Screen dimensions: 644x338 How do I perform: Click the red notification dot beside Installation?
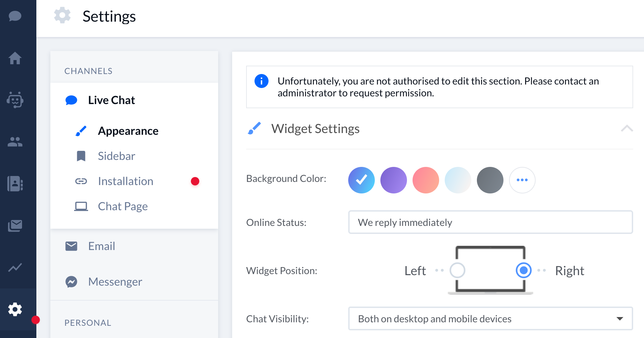195,181
